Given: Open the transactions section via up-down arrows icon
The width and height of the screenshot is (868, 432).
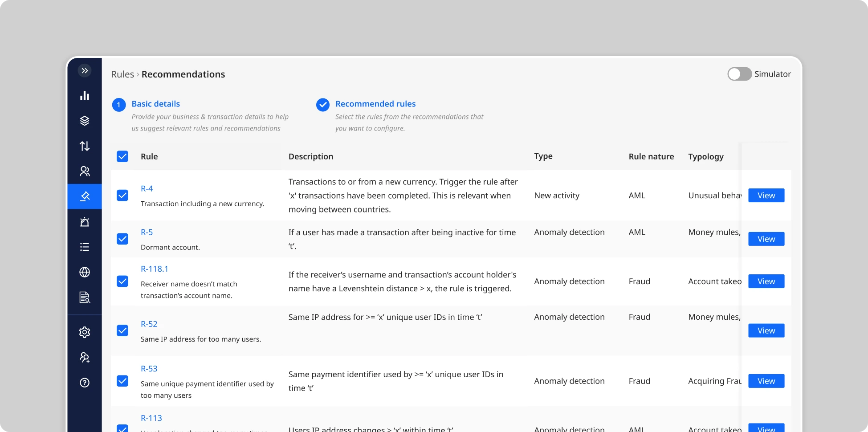Looking at the screenshot, I should point(85,146).
